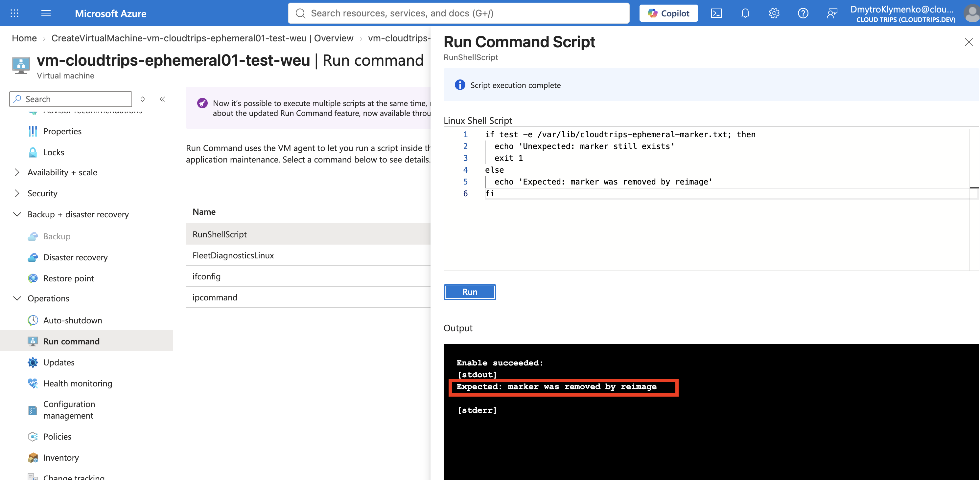Open CreateVirtualMachine Overview breadcrumb
This screenshot has height=480, width=980.
(202, 38)
